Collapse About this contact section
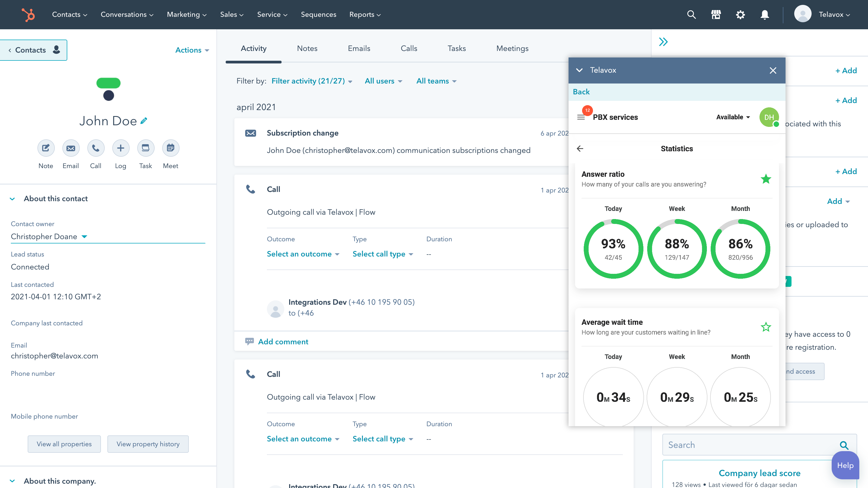Viewport: 868px width, 488px height. pos(12,199)
